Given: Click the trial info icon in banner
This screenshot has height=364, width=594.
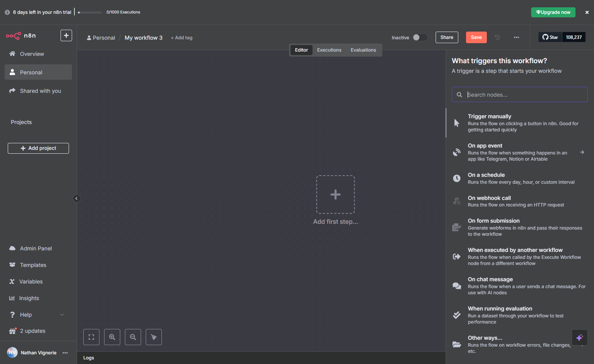Looking at the screenshot, I should click(x=7, y=12).
